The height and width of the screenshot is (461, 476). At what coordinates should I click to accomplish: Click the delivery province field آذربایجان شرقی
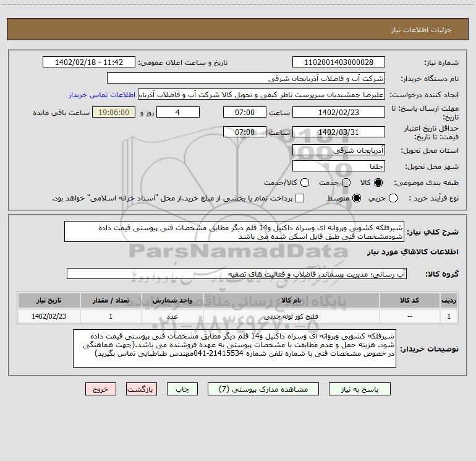339,150
